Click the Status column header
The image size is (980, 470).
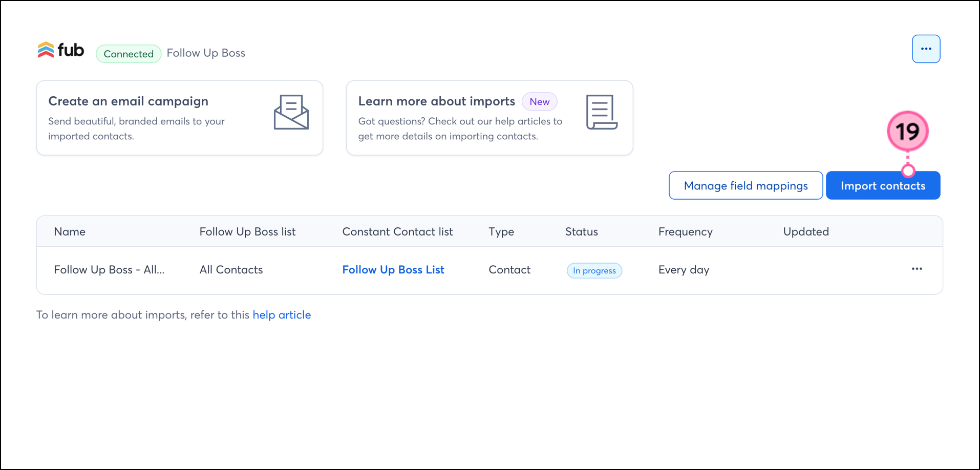click(x=582, y=231)
